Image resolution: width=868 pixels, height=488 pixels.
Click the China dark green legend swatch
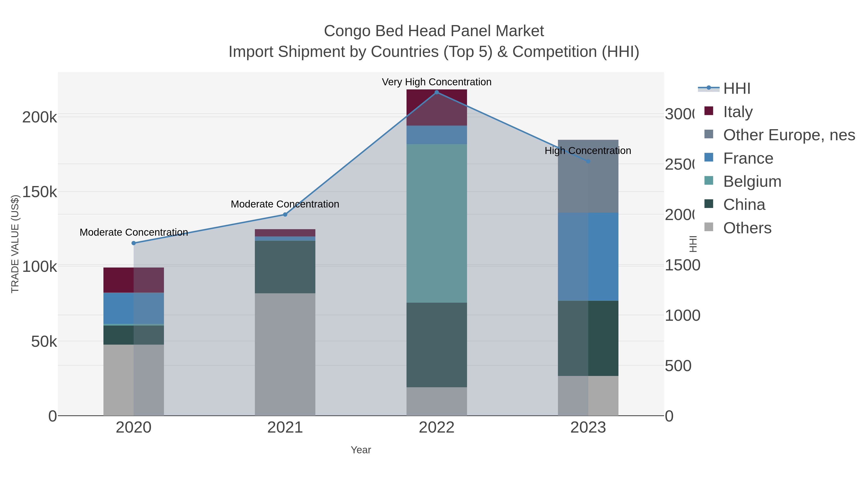pos(709,204)
